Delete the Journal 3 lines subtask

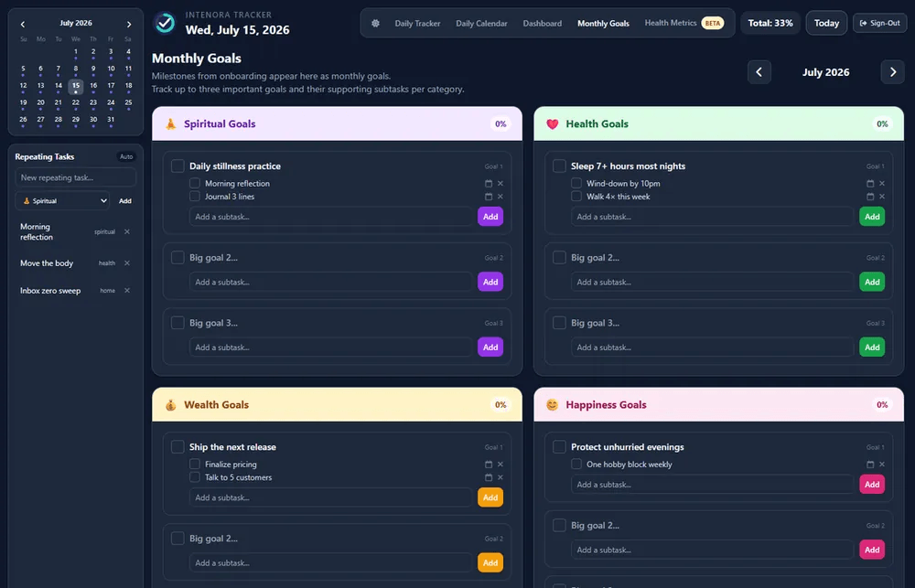(501, 197)
